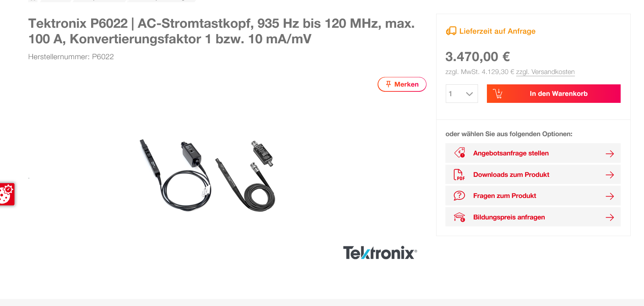Open Downloads zum Produkt
Viewport: 644px width, 306px height.
(533, 175)
